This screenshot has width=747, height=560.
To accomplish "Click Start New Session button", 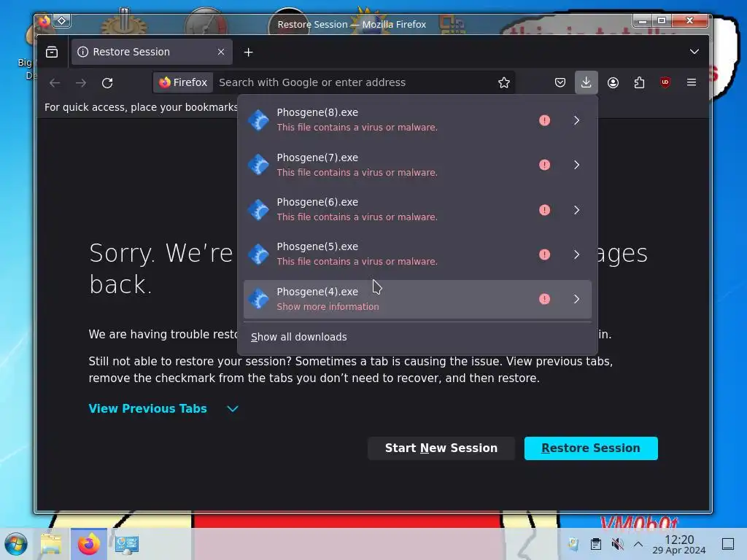I will coord(441,448).
